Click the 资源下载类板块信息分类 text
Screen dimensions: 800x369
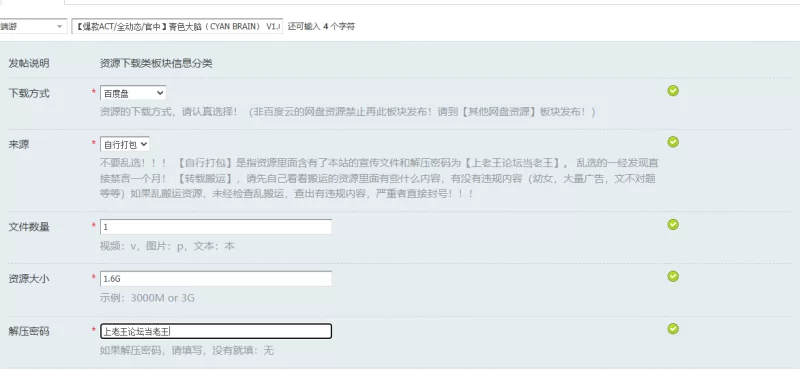(156, 63)
